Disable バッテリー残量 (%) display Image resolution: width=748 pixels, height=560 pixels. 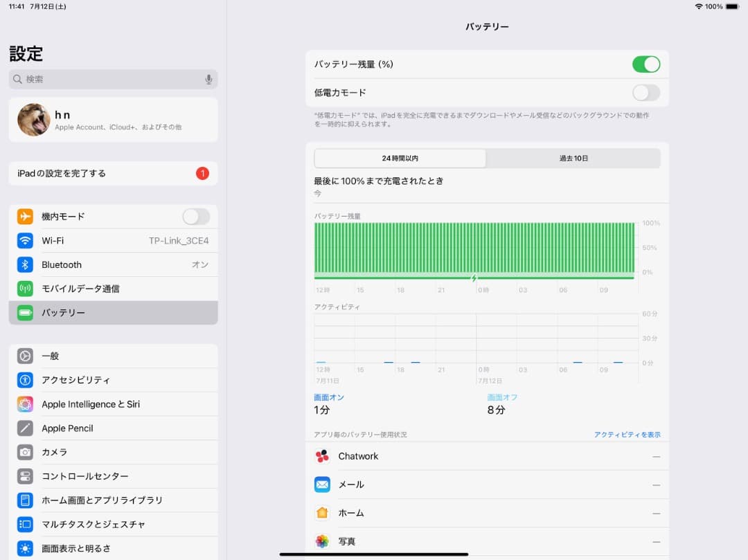click(x=645, y=64)
